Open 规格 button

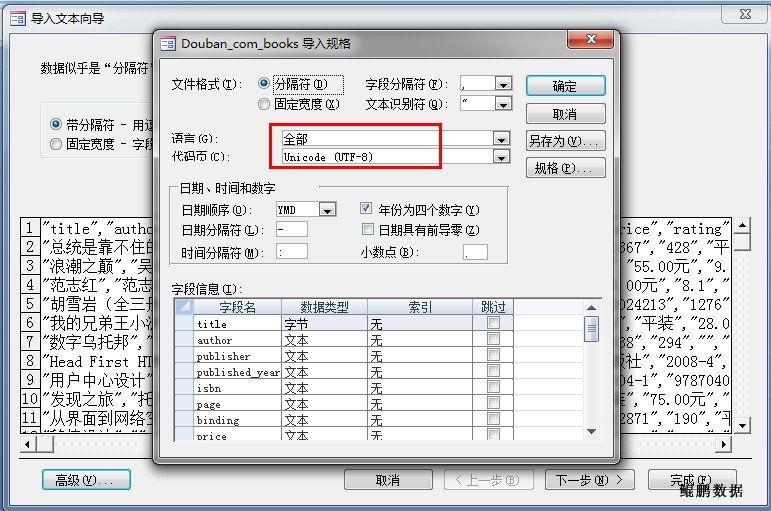click(565, 168)
